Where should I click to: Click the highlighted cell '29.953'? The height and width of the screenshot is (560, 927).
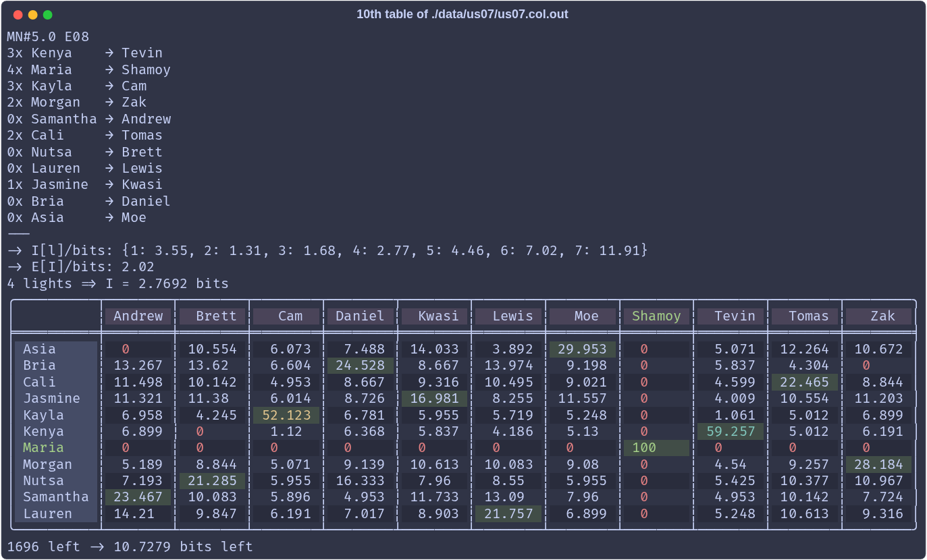tap(583, 349)
